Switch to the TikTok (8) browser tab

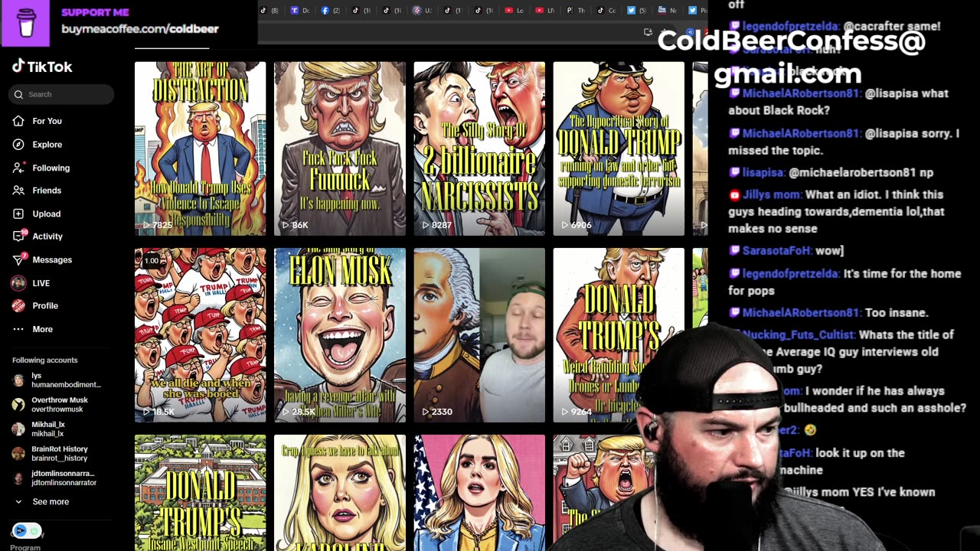click(x=269, y=11)
